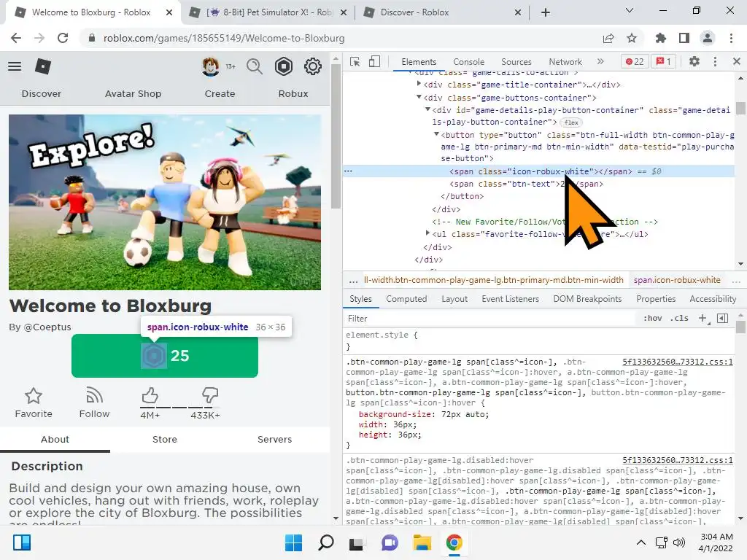Switch to the Sources tab

click(516, 62)
